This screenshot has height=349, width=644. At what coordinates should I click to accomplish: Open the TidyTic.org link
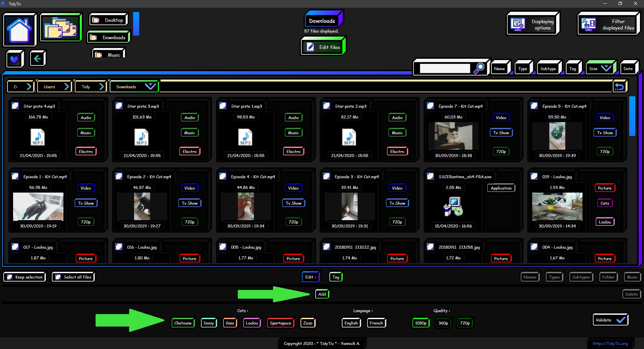pyautogui.click(x=610, y=343)
